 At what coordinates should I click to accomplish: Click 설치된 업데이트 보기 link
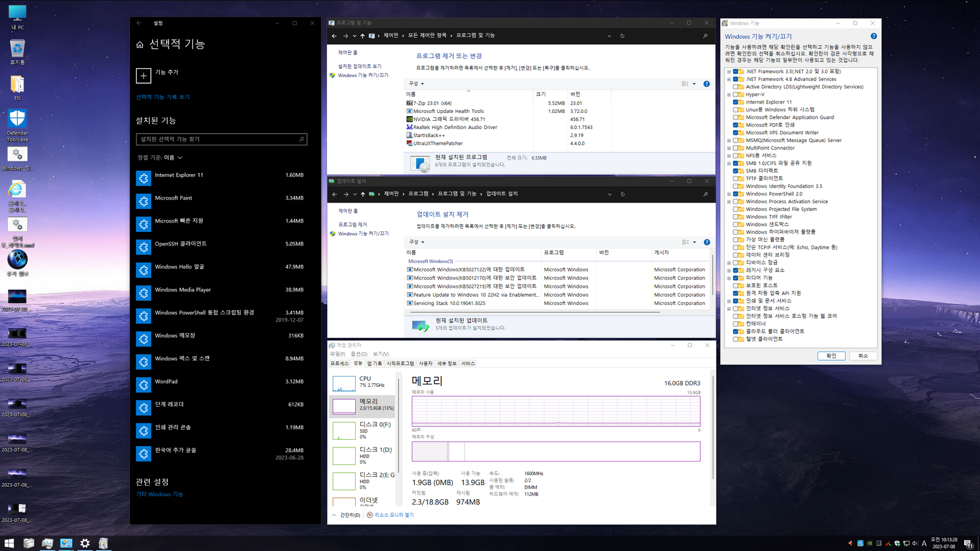[x=359, y=67]
